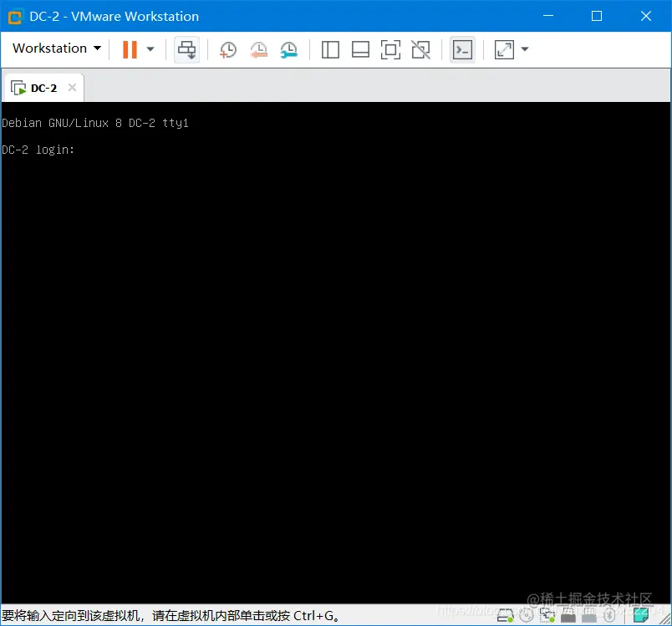Screen dimensions: 672x626
Task: Click the CD/DVD drive status icon
Action: click(527, 616)
